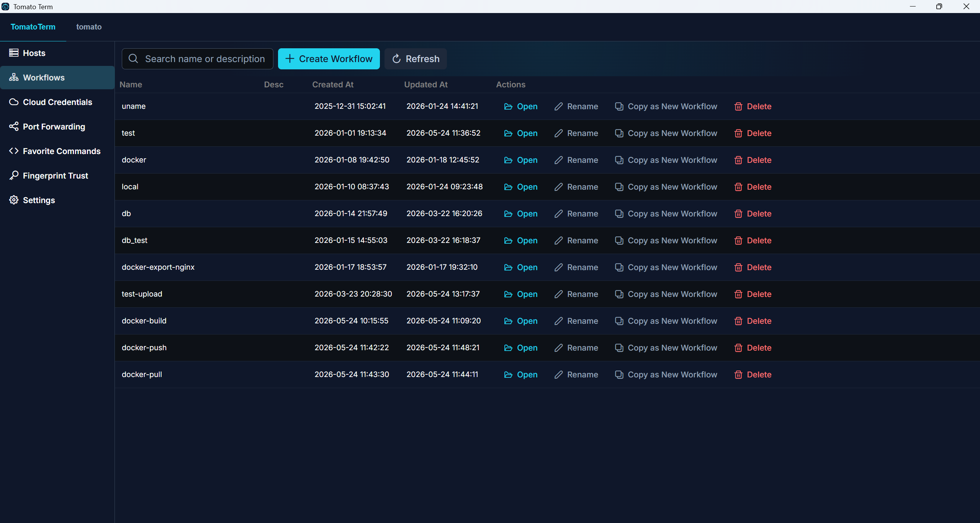980x523 pixels.
Task: Open the uname workflow
Action: click(520, 107)
